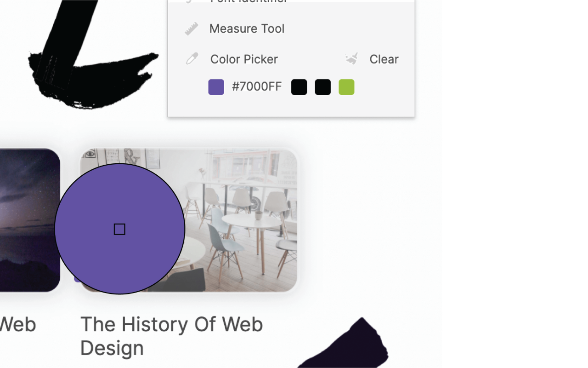Open The History Of Web Design title

(172, 336)
